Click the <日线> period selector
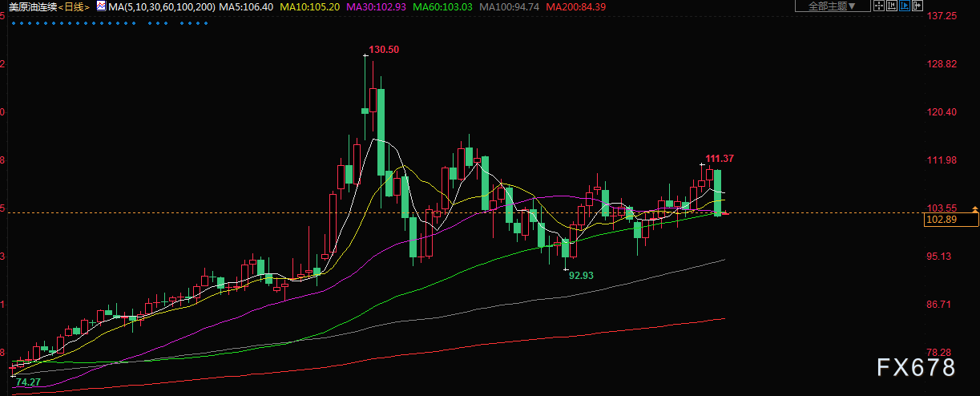This screenshot has width=980, height=396. [74, 6]
